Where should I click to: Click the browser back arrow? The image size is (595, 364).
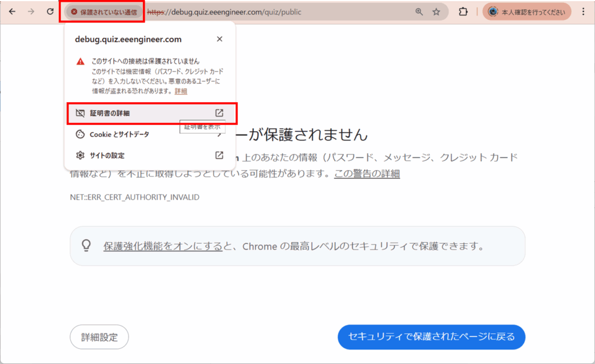point(12,12)
